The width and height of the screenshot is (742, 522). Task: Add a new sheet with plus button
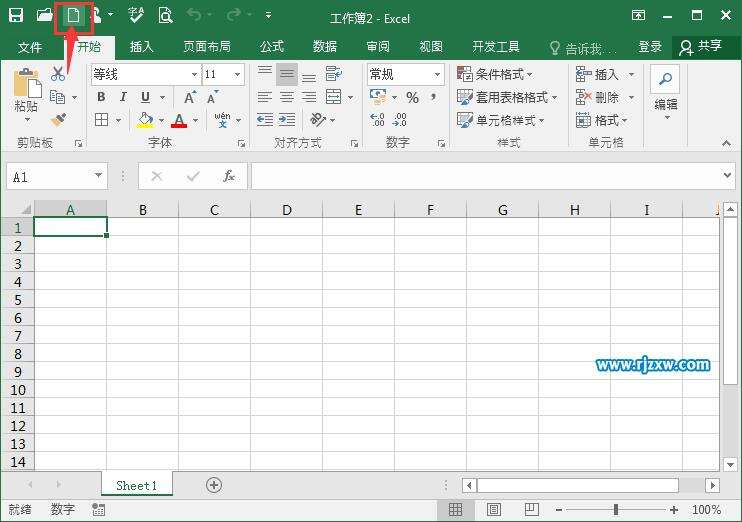click(x=214, y=485)
